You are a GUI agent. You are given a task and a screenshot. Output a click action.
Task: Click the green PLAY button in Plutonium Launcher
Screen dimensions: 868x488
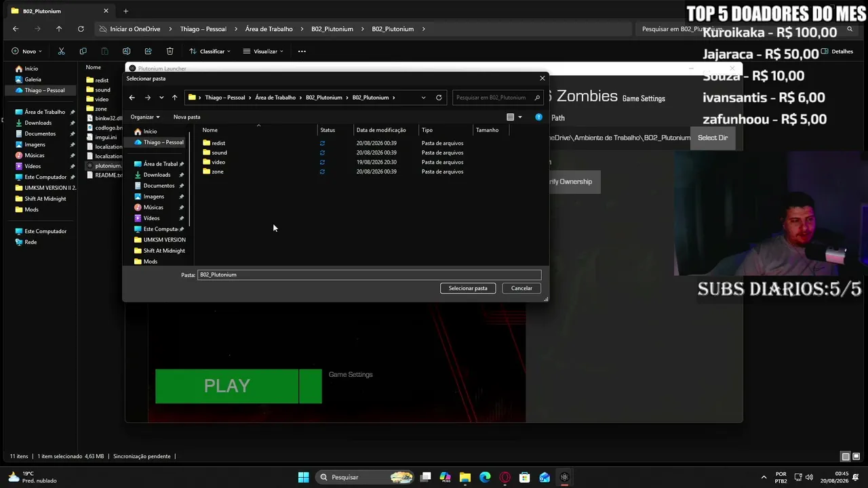click(227, 386)
